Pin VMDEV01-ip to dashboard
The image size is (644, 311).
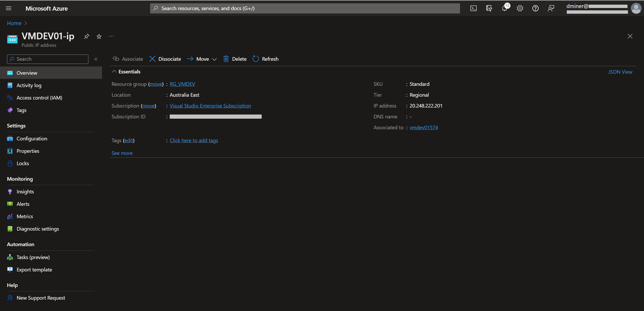tap(87, 36)
